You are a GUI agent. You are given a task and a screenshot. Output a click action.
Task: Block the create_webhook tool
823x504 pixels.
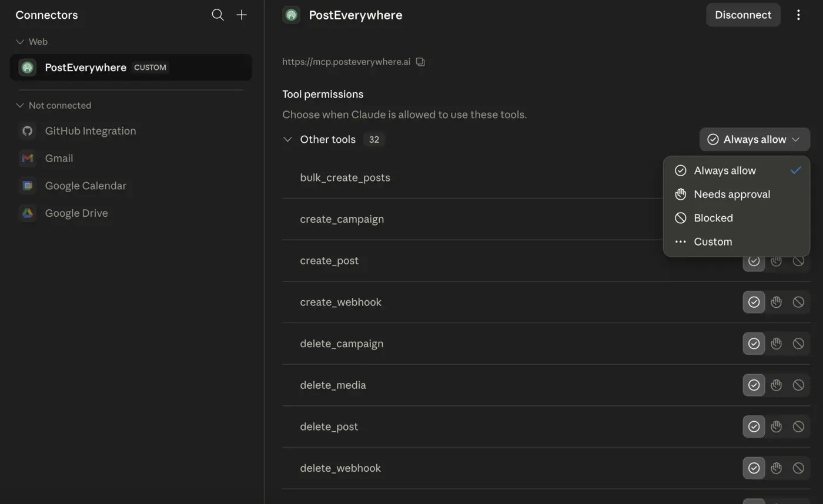pyautogui.click(x=798, y=302)
